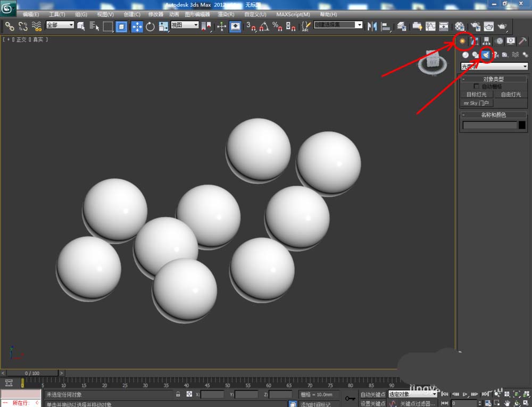Select the Move transform tool

[x=137, y=27]
